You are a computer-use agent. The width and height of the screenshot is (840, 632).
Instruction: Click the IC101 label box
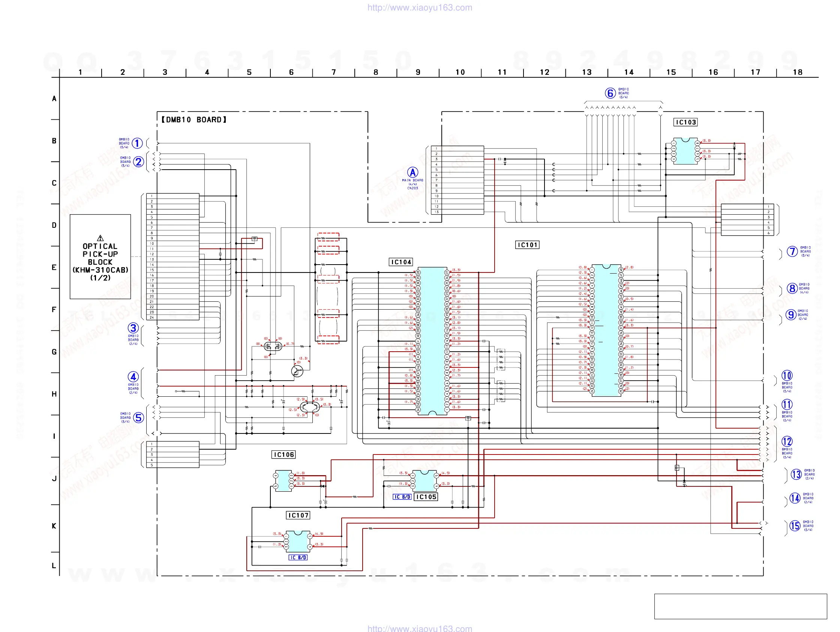click(527, 245)
